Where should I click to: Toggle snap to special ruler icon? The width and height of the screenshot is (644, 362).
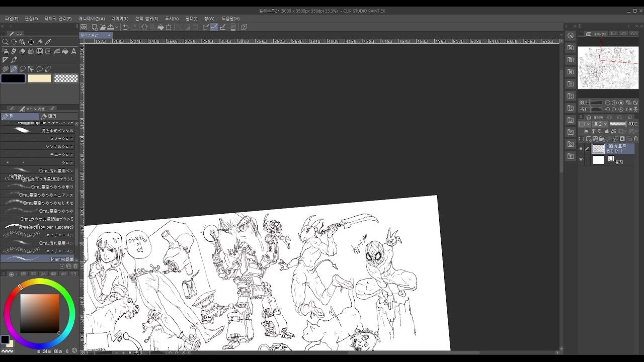[x=214, y=27]
